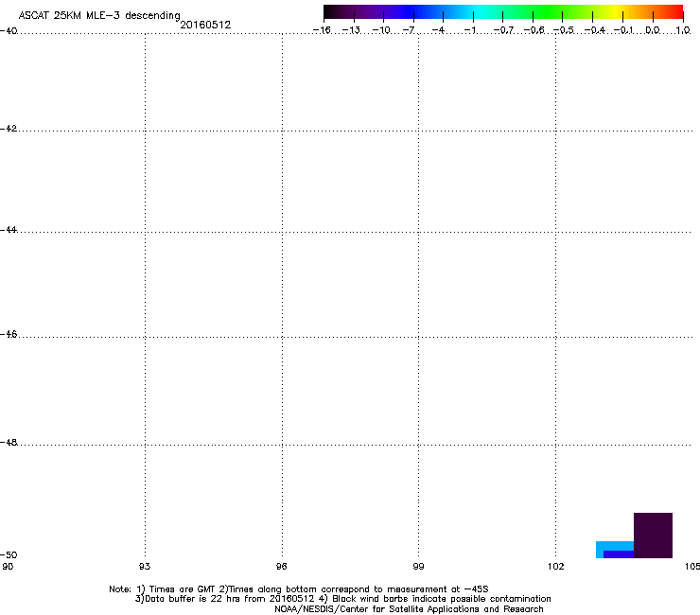Image resolution: width=700 pixels, height=615 pixels.
Task: Click the NOAA/NESDIS credit line
Action: point(409,609)
